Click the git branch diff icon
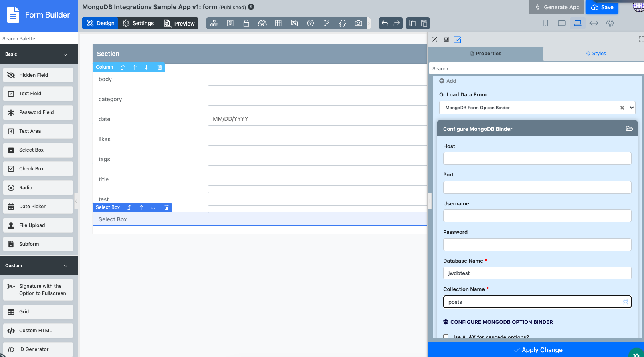The image size is (644, 357). pos(327,23)
